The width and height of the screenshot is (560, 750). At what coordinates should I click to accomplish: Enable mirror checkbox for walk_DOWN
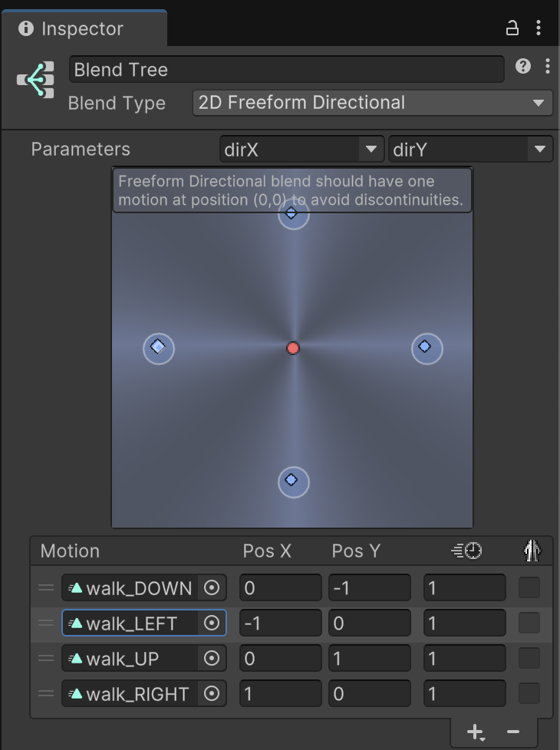point(529,587)
